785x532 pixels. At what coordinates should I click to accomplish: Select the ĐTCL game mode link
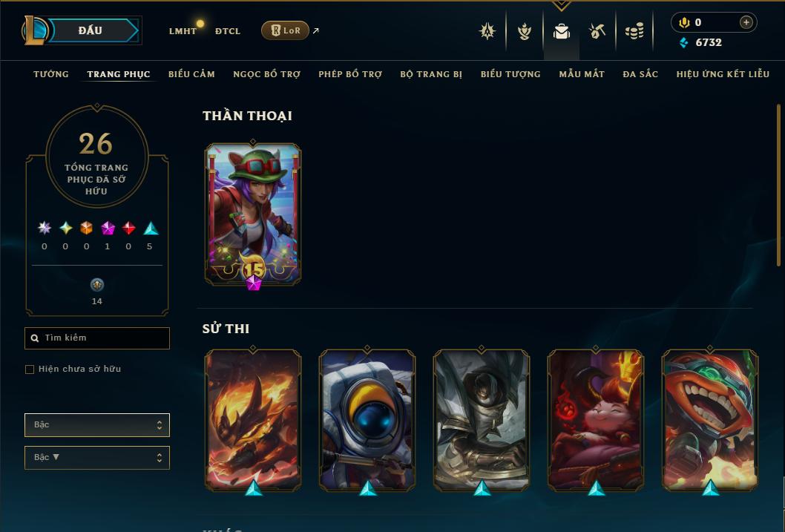pyautogui.click(x=228, y=31)
